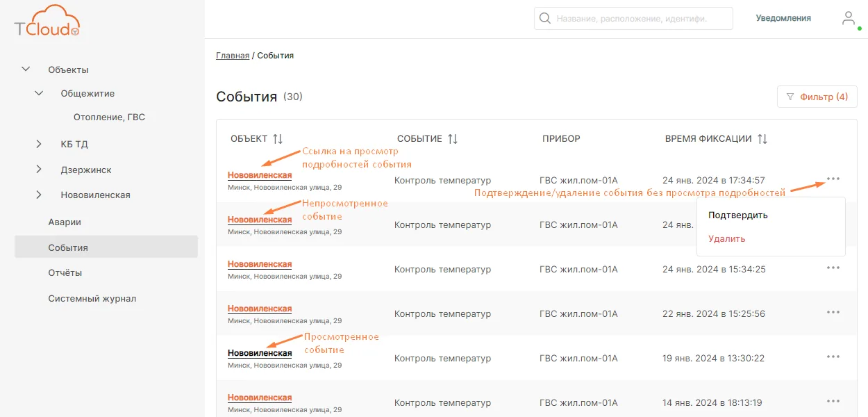
Task: Choose Удалить in the context menu
Action: pos(726,238)
